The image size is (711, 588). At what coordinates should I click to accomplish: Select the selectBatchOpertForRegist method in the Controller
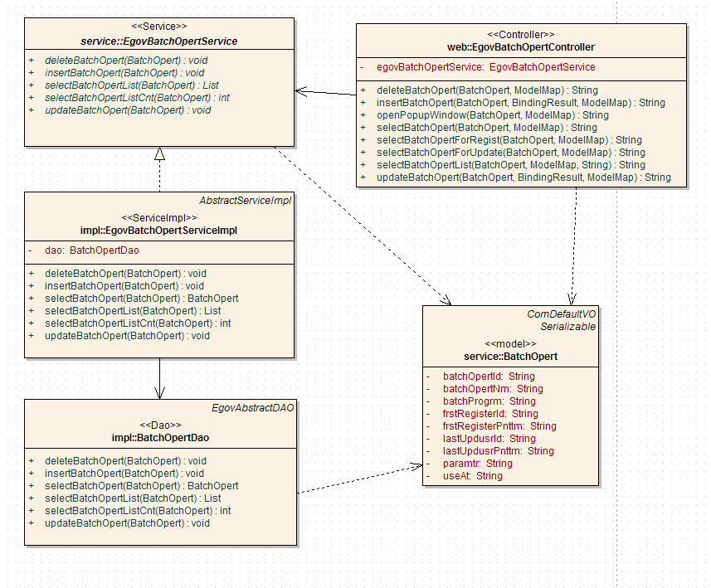pyautogui.click(x=509, y=140)
